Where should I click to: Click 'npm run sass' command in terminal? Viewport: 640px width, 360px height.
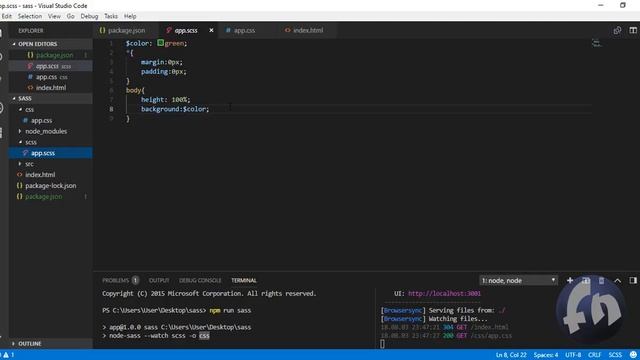[230, 310]
